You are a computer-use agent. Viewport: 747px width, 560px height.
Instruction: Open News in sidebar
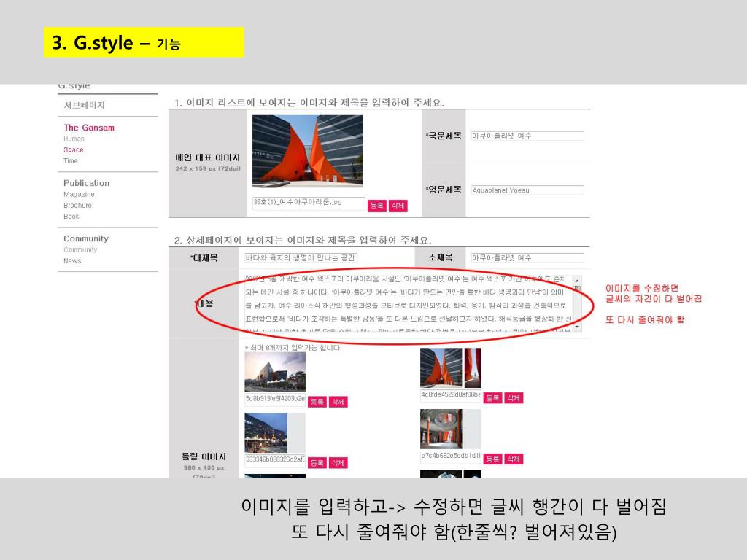(72, 260)
